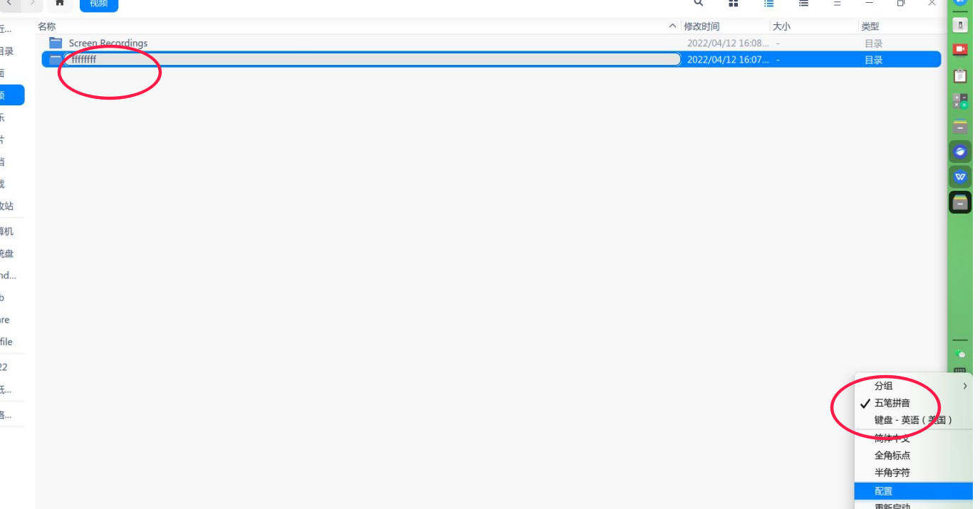Click the 2022/04/12 16:08 modified date
Viewport: 980px width, 509px height.
coord(728,43)
